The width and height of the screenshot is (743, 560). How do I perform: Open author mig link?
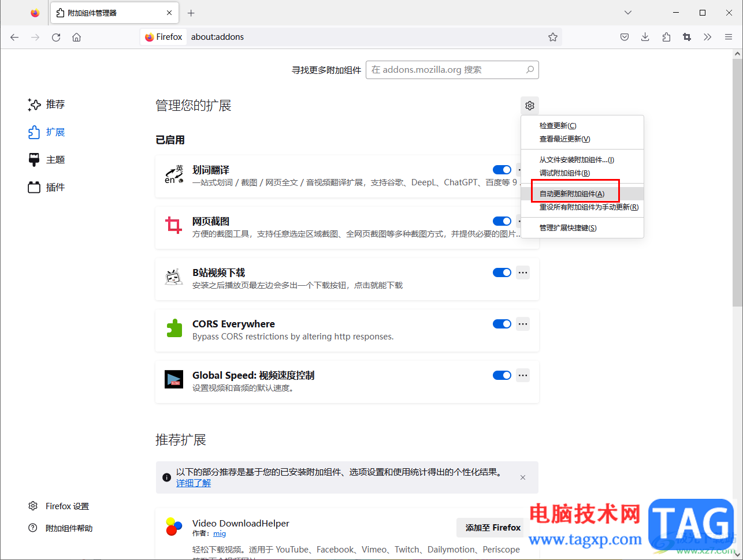coord(220,533)
